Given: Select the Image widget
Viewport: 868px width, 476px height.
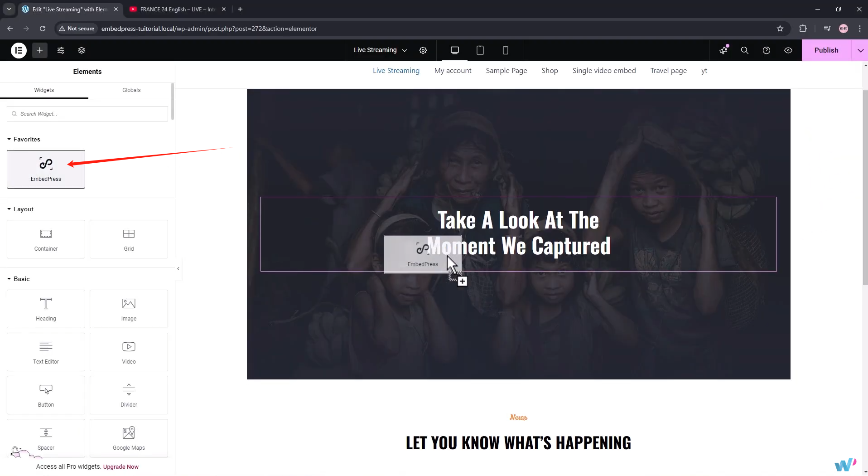Looking at the screenshot, I should pos(129,309).
